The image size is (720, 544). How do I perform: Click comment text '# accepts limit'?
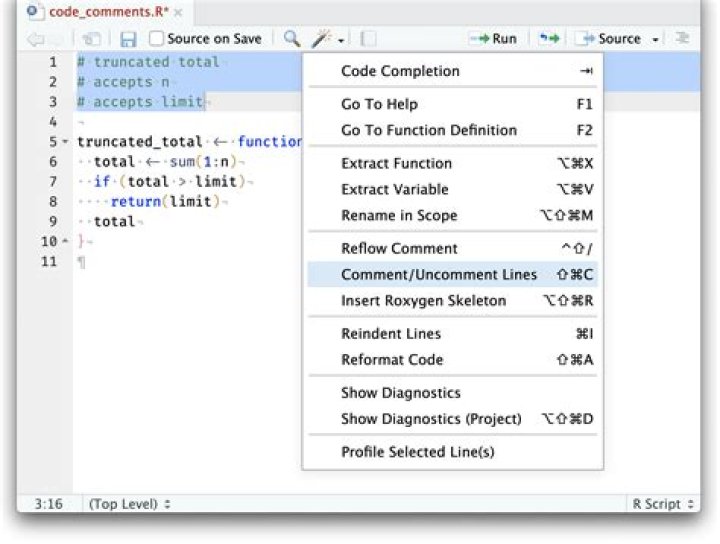pos(140,102)
